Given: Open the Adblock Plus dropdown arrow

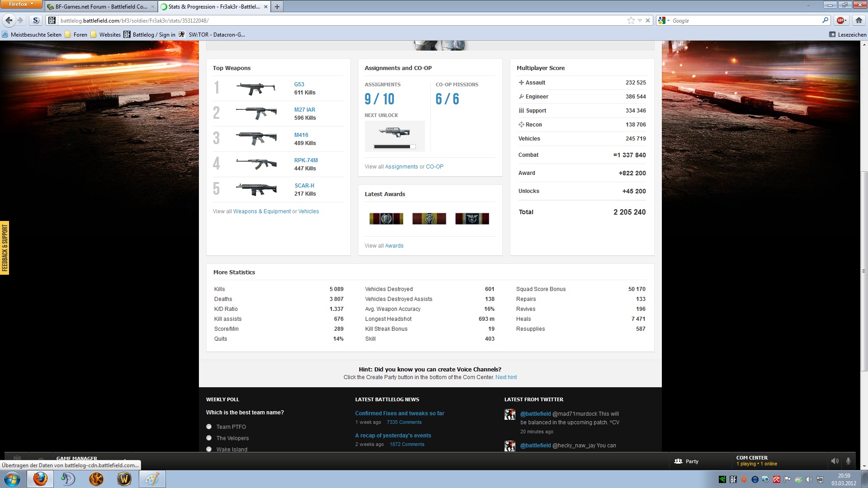Looking at the screenshot, I should tap(846, 20).
